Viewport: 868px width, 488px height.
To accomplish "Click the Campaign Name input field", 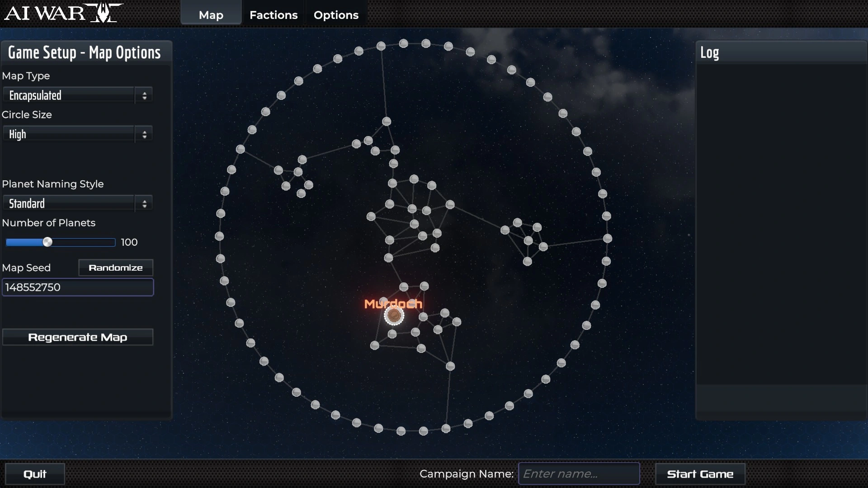I will [x=579, y=474].
